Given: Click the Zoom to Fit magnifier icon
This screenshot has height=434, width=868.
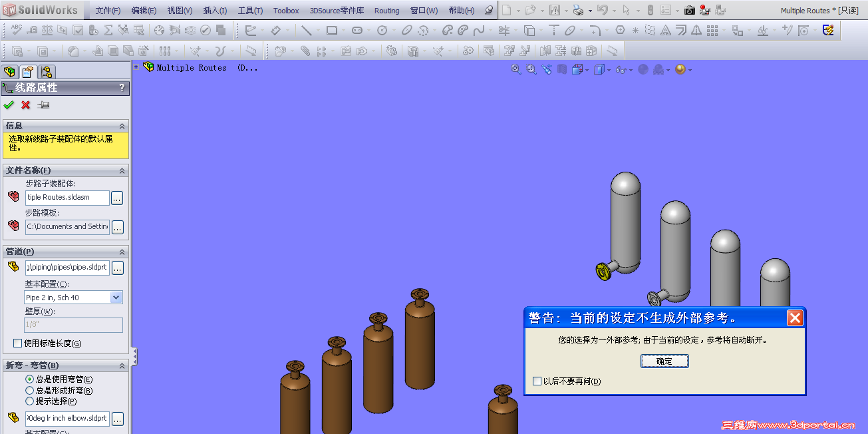Looking at the screenshot, I should pyautogui.click(x=515, y=69).
